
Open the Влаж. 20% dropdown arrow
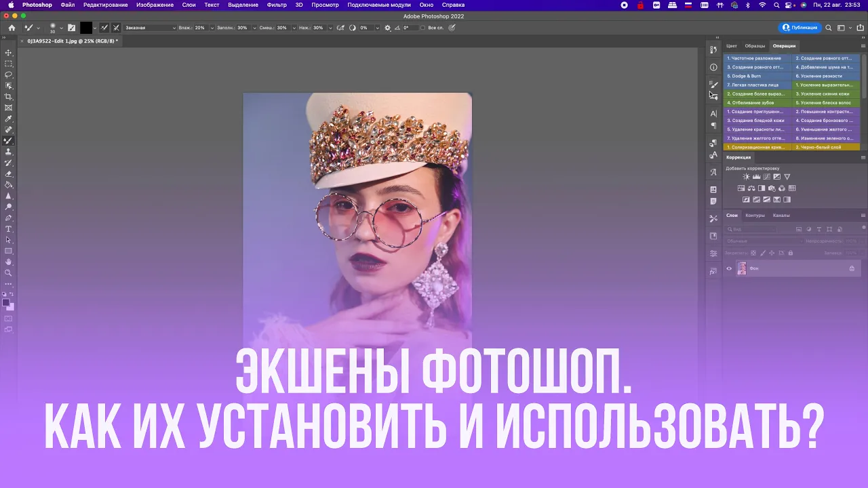(212, 28)
